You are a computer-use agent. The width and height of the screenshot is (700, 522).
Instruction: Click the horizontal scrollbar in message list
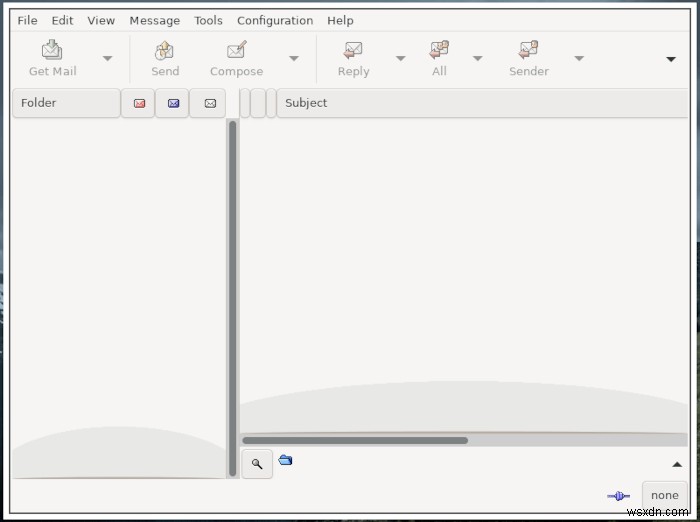click(x=355, y=440)
